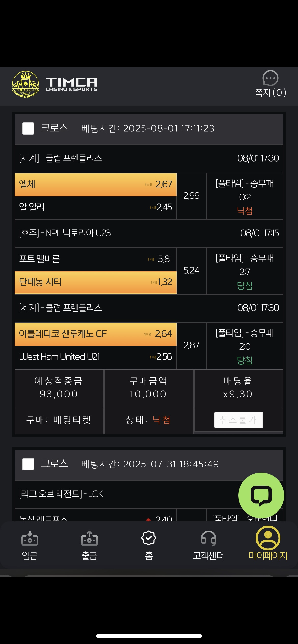The width and height of the screenshot is (298, 644).
Task: Select the highlighted 엘체 2.67 pick
Action: 96,185
